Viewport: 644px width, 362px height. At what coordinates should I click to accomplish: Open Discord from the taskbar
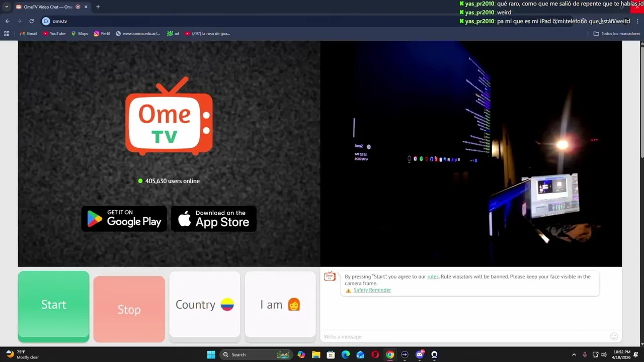click(420, 354)
